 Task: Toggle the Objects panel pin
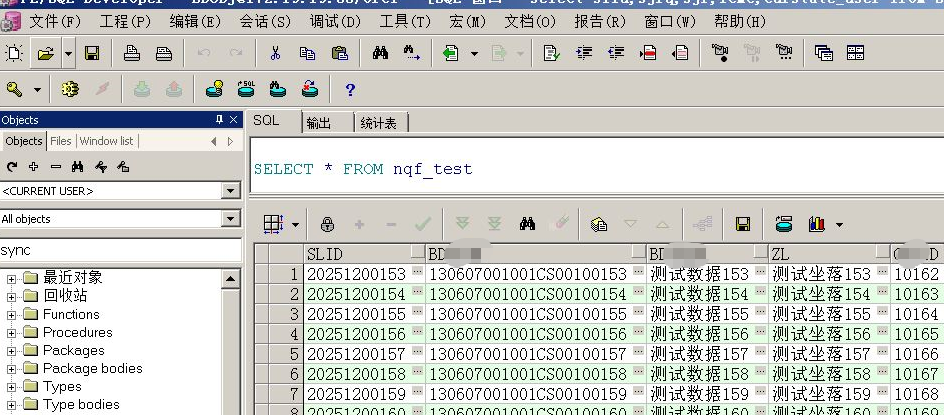[x=219, y=120]
